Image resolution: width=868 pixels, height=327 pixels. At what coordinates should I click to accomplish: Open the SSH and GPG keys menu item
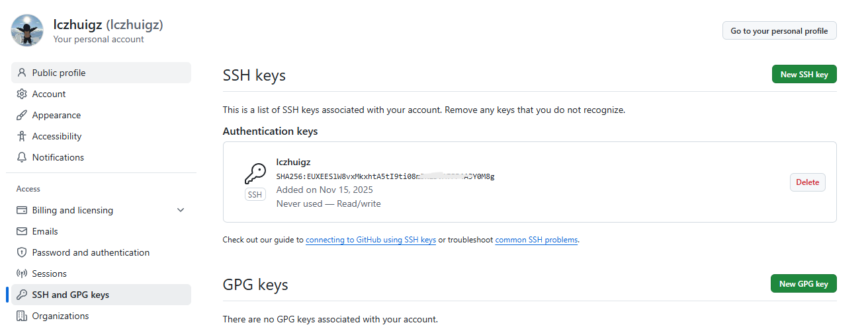[x=71, y=295]
